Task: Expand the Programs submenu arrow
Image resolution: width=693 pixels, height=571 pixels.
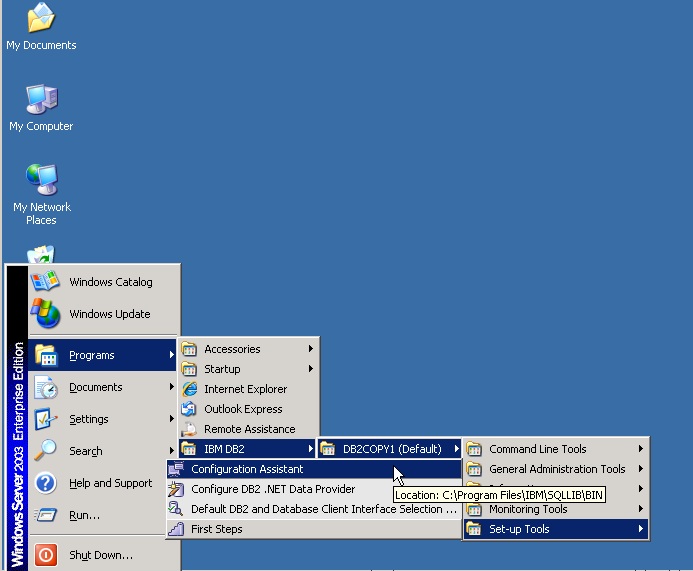Action: point(171,354)
